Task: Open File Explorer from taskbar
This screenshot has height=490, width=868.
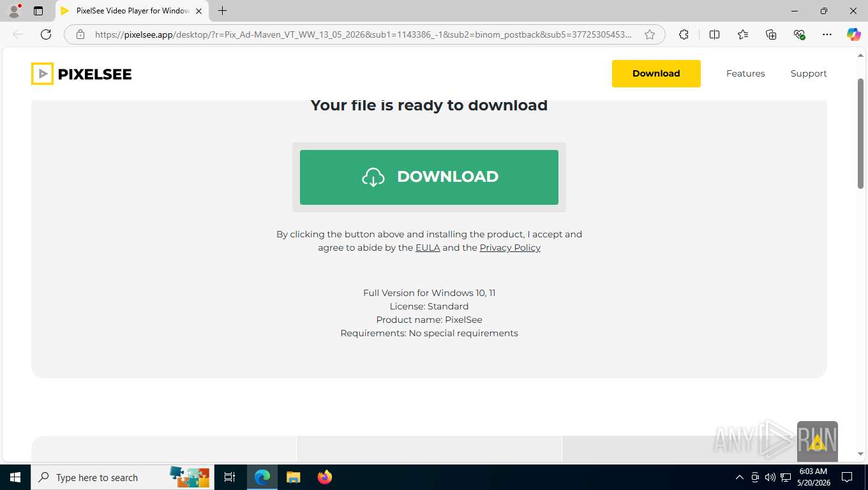Action: point(294,477)
